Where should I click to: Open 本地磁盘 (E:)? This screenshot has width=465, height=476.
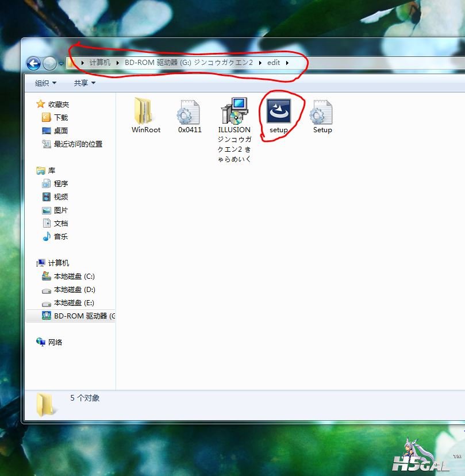pos(74,302)
